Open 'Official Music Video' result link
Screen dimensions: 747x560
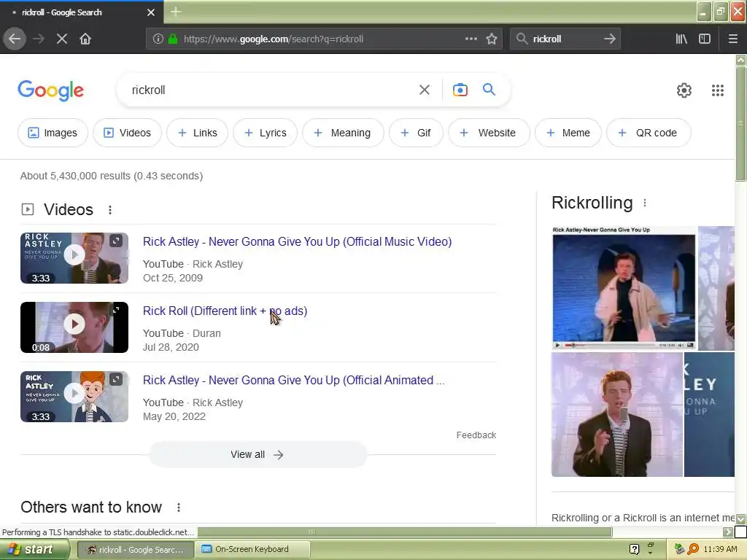(298, 242)
